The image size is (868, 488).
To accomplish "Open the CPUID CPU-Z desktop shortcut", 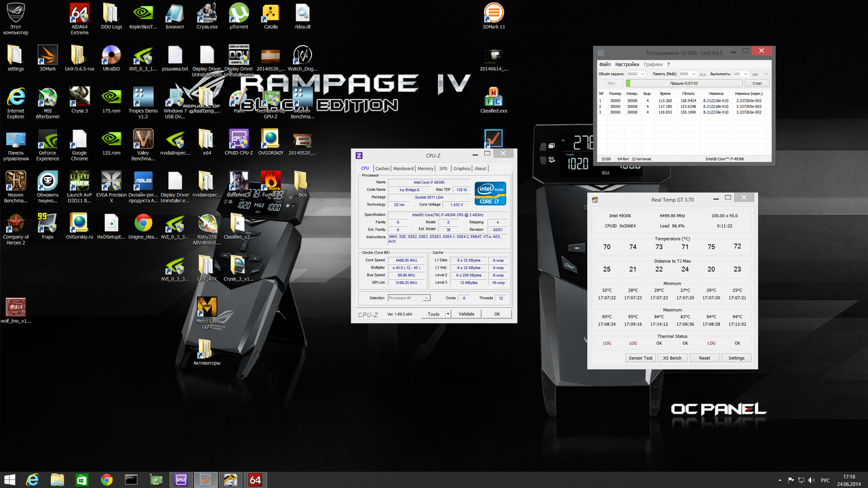I will tap(238, 142).
